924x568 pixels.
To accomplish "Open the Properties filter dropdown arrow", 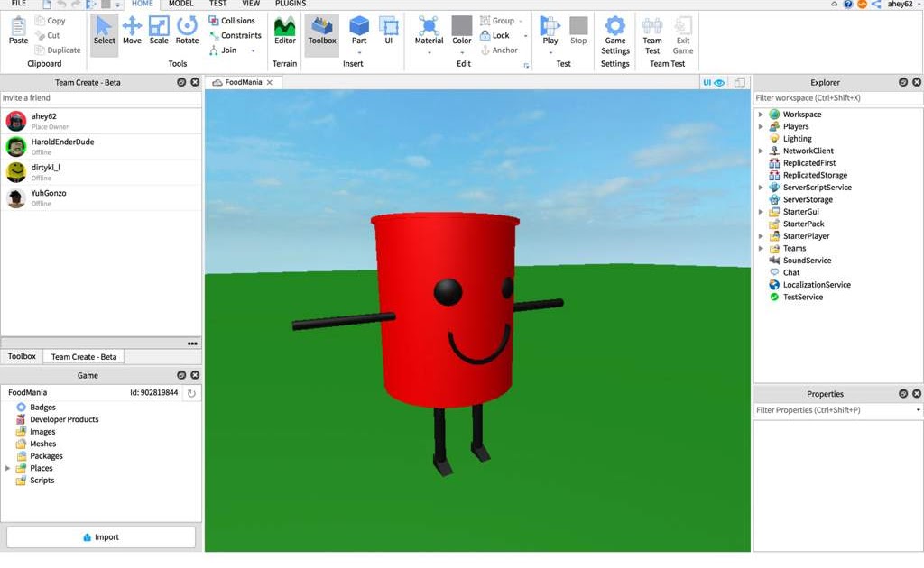I will (x=918, y=410).
